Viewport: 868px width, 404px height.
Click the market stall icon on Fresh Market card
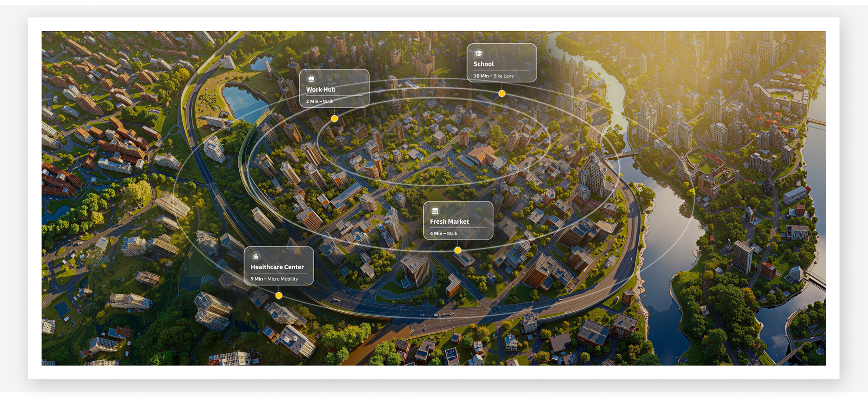click(x=435, y=211)
